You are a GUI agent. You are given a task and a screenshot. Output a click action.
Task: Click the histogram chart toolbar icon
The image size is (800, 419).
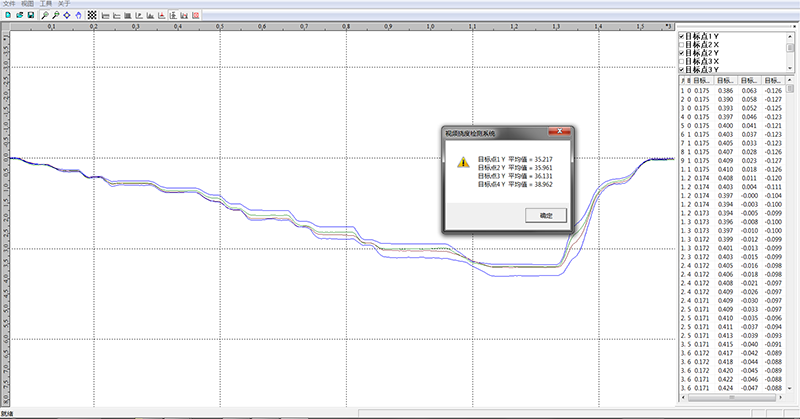click(150, 15)
